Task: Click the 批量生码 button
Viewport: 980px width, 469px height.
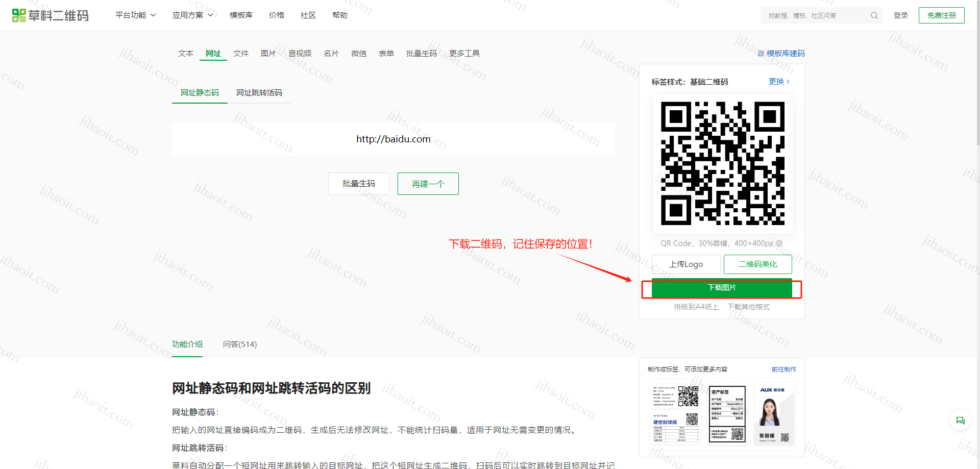Action: 359,184
